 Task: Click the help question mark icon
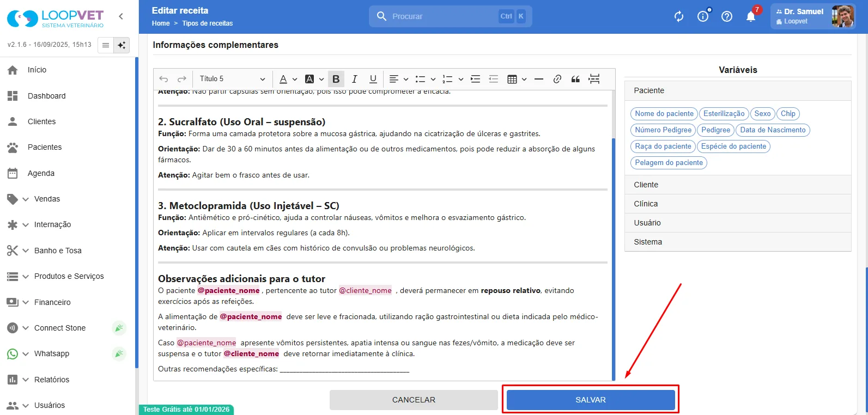pyautogui.click(x=727, y=16)
